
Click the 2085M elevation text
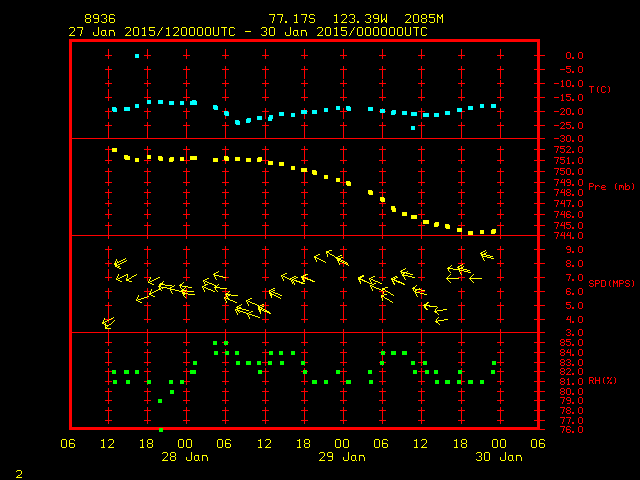424,19
